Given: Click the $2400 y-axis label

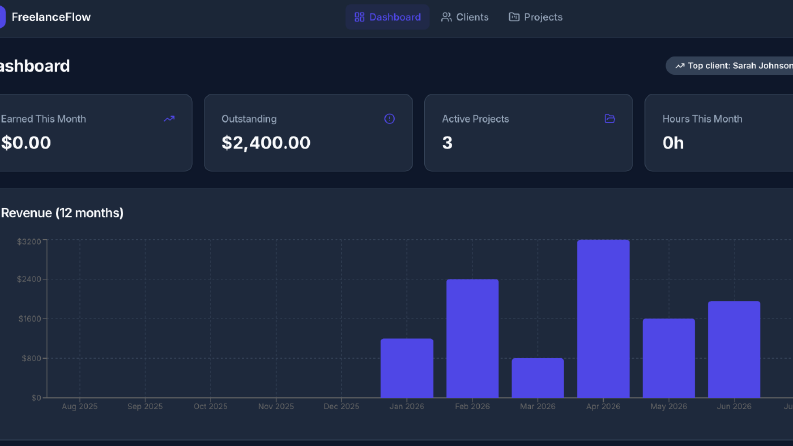Looking at the screenshot, I should point(29,279).
